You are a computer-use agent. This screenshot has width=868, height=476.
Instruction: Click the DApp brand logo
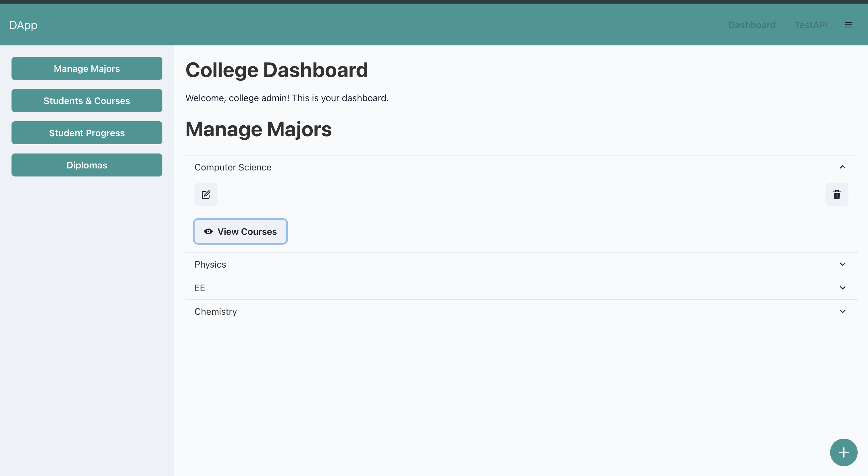click(x=23, y=25)
